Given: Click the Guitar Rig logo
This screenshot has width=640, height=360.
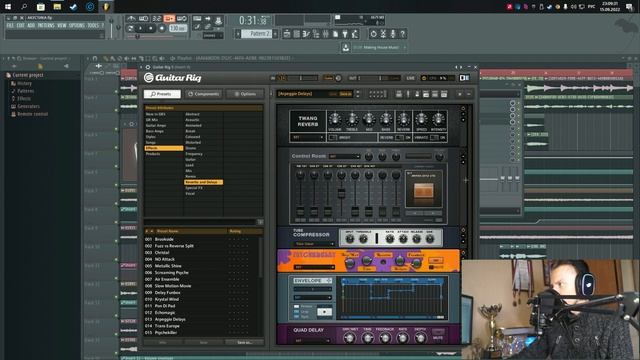Looking at the screenshot, I should point(173,78).
